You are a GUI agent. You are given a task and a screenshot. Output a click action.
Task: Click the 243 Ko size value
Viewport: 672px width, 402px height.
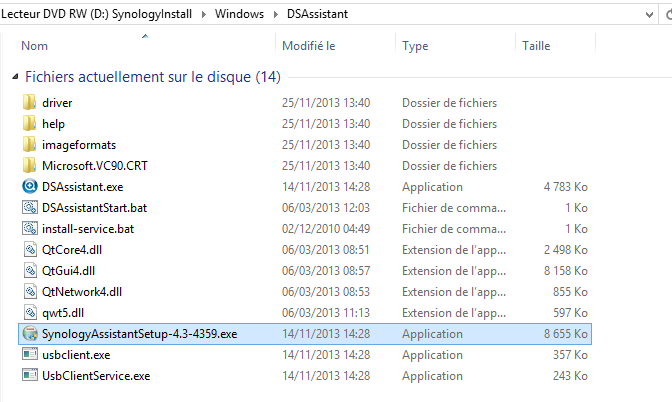pos(570,376)
